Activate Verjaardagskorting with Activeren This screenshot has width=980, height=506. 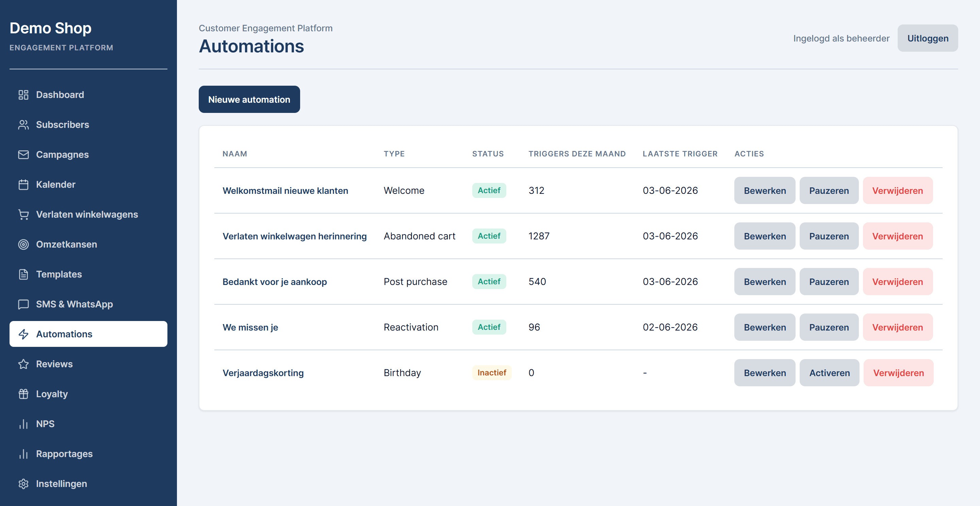point(829,373)
